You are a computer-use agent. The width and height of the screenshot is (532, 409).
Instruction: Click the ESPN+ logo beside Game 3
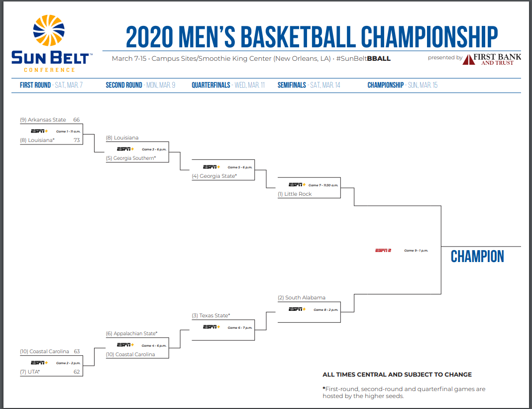pos(125,149)
